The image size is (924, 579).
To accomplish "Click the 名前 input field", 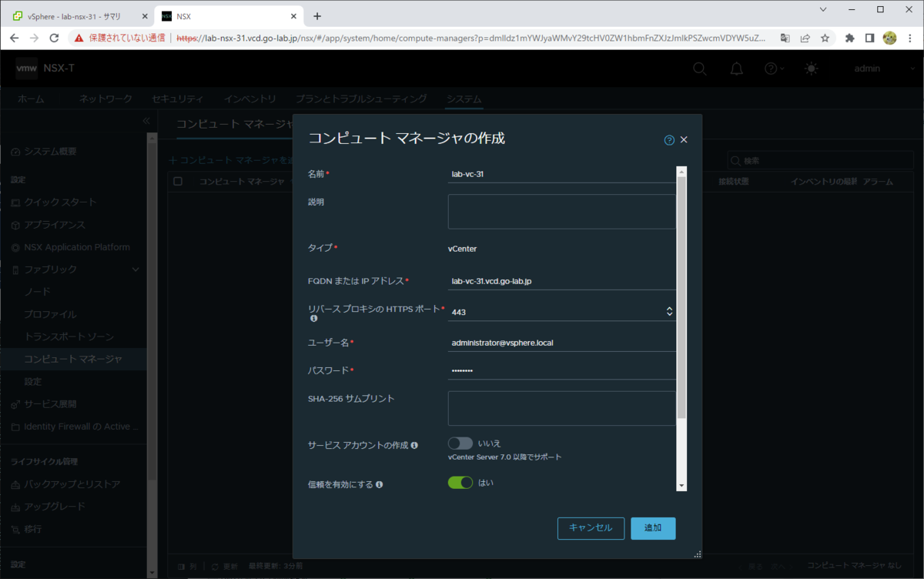I will coord(561,174).
